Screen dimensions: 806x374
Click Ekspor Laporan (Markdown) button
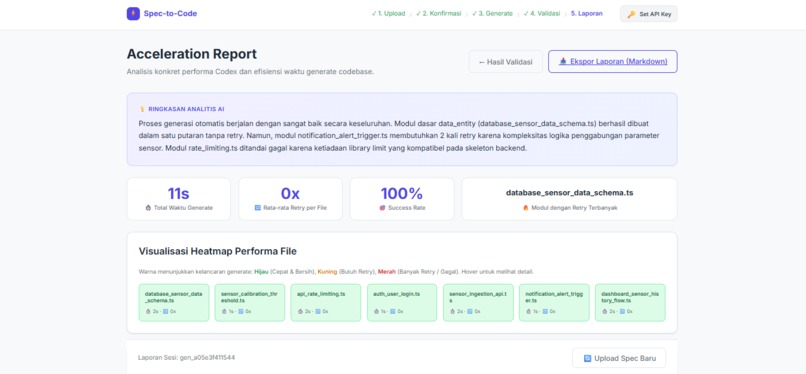pos(613,62)
